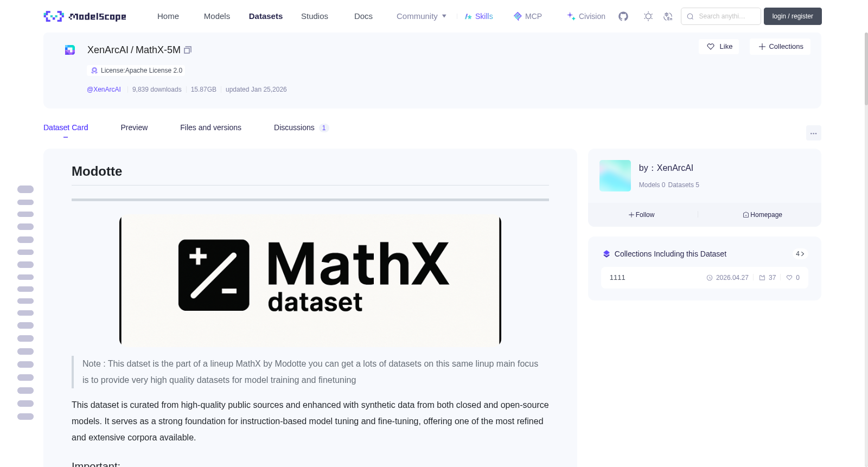Select the Dataset Card tab
The image size is (868, 467).
(x=66, y=127)
